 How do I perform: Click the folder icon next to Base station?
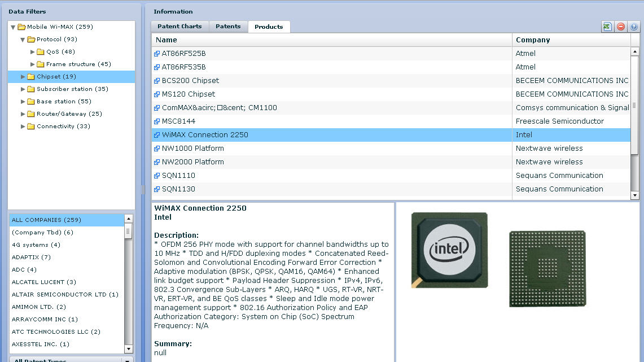pyautogui.click(x=30, y=102)
